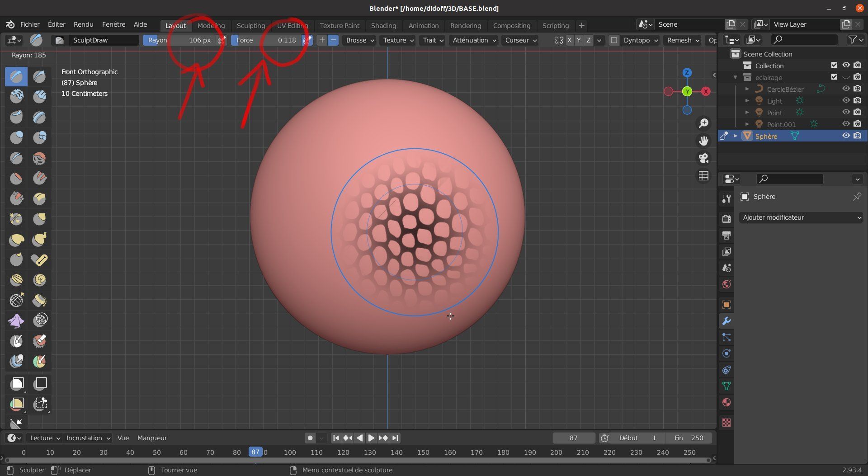This screenshot has height=476, width=868.
Task: Open Physics properties tab
Action: 726,353
